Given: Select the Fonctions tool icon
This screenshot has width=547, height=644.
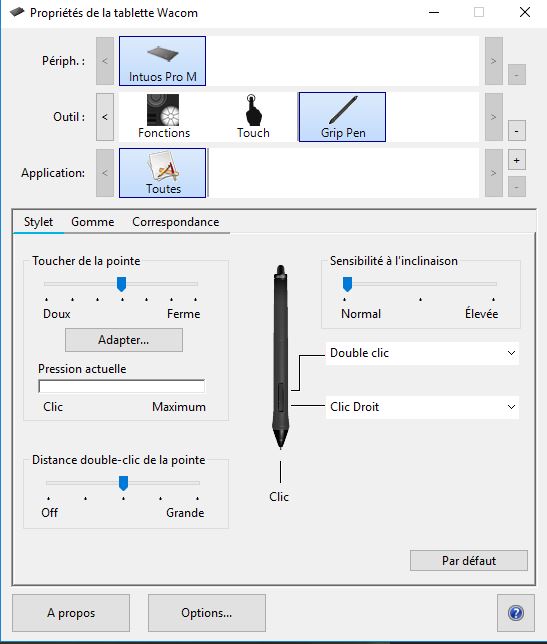Looking at the screenshot, I should coord(163,117).
